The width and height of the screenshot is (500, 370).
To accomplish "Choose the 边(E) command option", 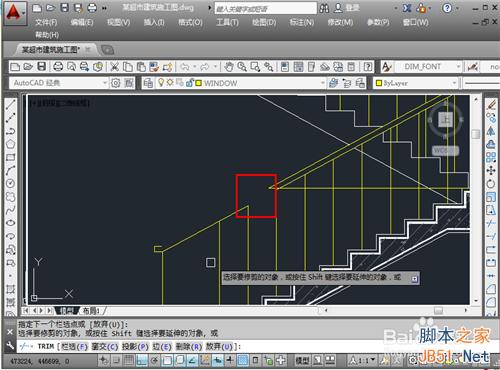I will point(162,347).
